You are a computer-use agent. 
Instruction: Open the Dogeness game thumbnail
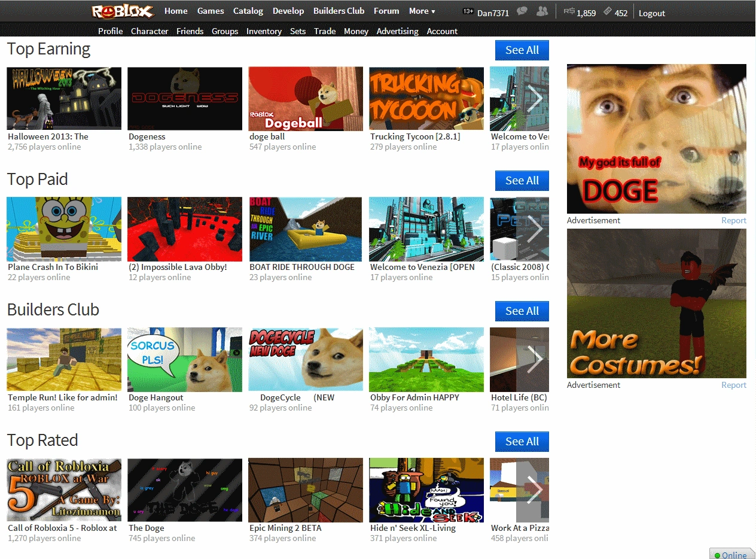pos(185,99)
